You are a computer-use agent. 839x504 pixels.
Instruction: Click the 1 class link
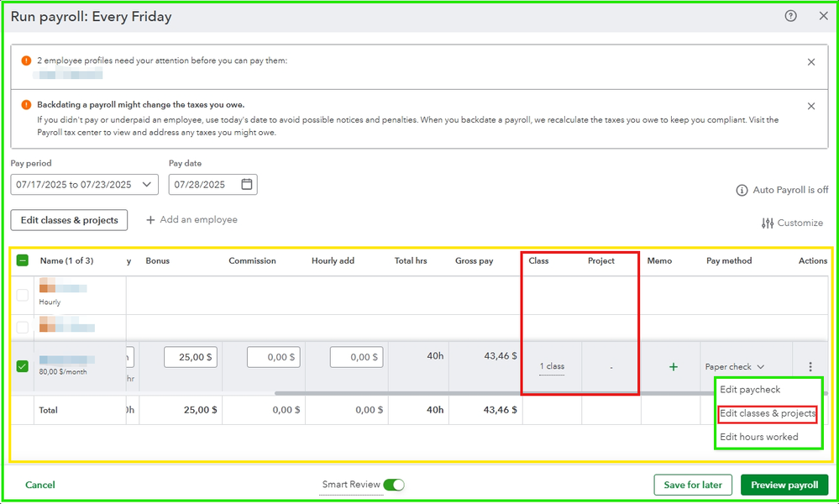[552, 366]
